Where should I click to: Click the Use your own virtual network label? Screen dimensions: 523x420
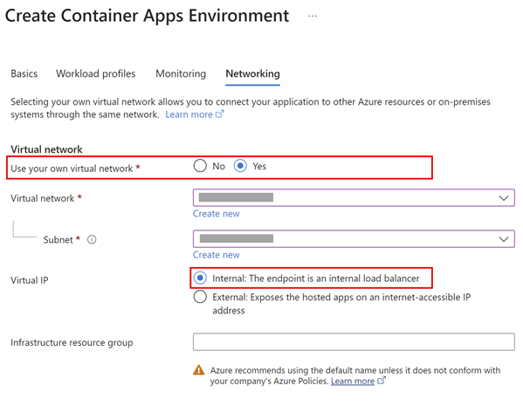coord(72,169)
